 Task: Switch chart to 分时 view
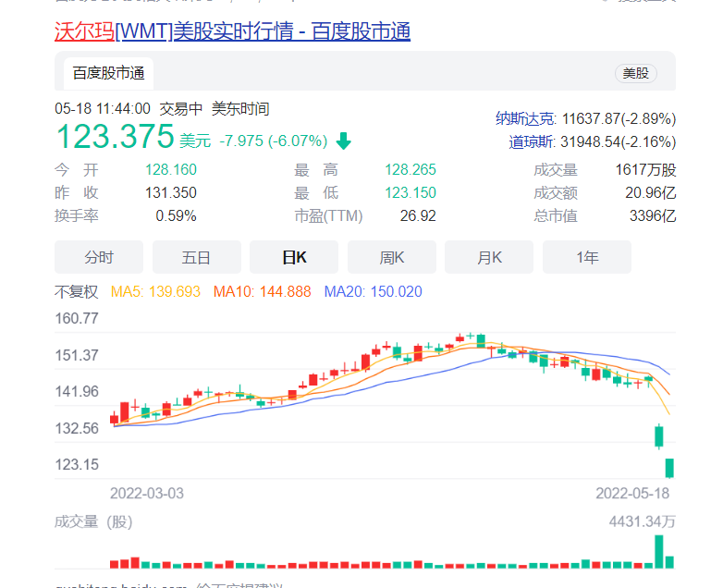tap(99, 257)
